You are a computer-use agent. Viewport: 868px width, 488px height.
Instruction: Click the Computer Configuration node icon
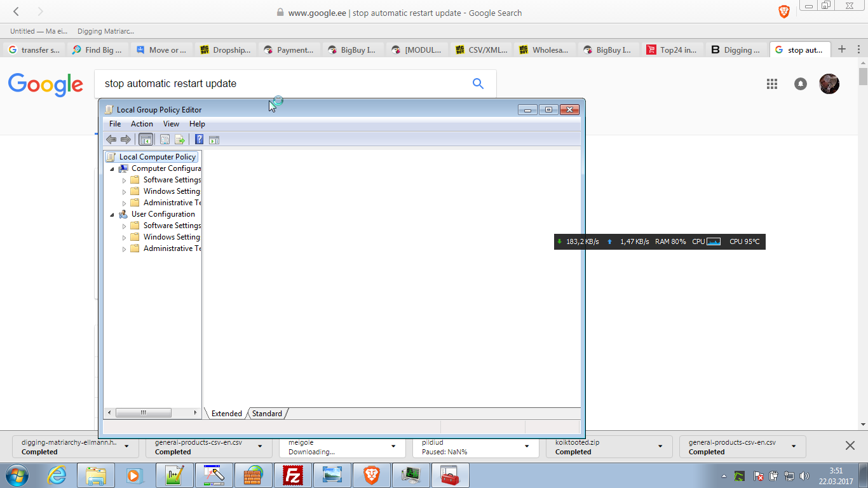click(x=123, y=168)
